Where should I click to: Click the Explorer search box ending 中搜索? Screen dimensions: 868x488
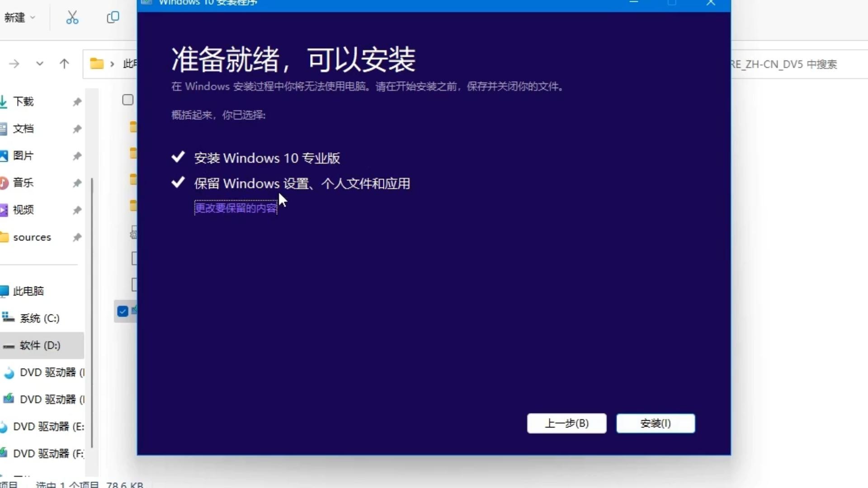(x=798, y=64)
